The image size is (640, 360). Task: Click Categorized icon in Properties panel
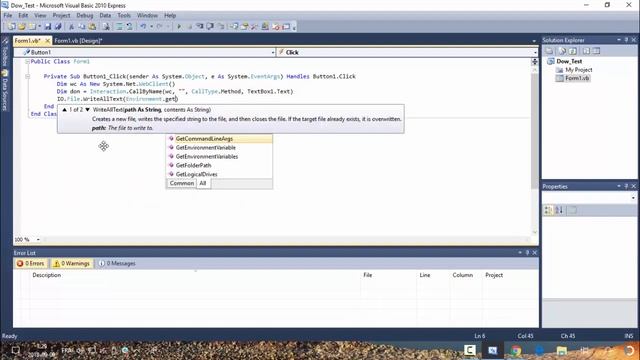(549, 210)
